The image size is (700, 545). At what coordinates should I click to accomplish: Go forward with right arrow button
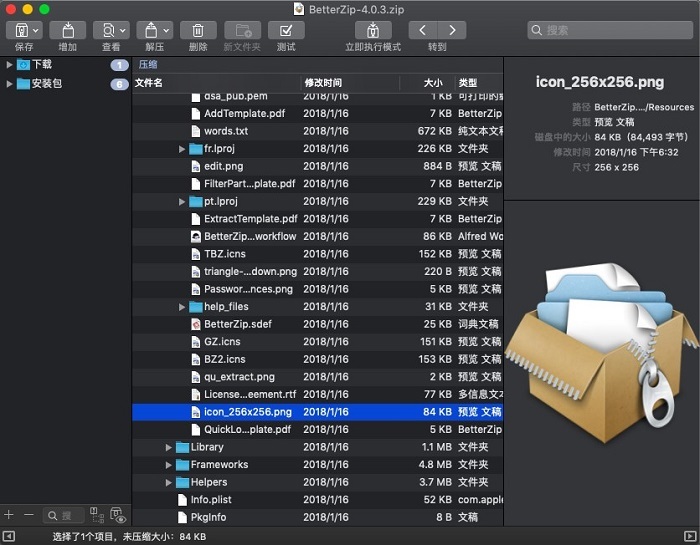click(x=452, y=31)
